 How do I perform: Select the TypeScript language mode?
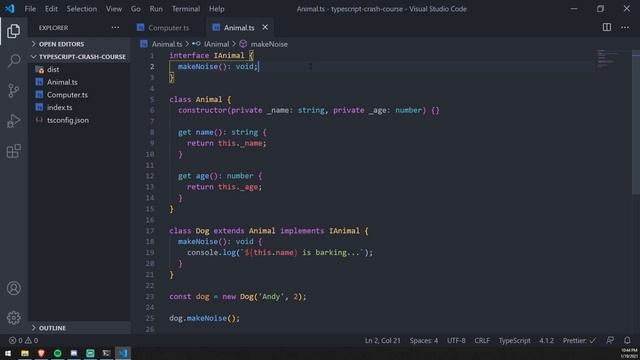click(514, 340)
